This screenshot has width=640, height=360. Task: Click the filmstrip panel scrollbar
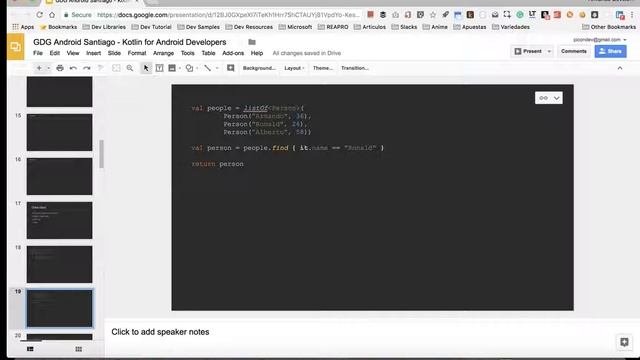[101, 153]
